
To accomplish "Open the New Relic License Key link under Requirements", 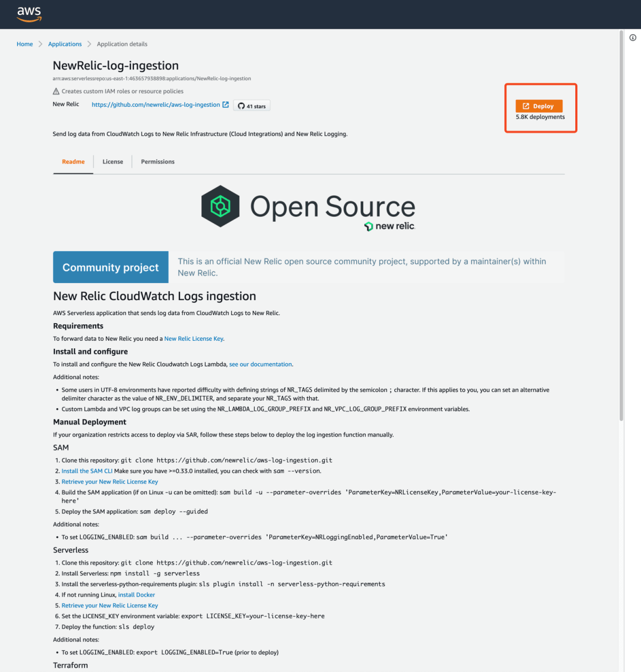I will (x=194, y=339).
